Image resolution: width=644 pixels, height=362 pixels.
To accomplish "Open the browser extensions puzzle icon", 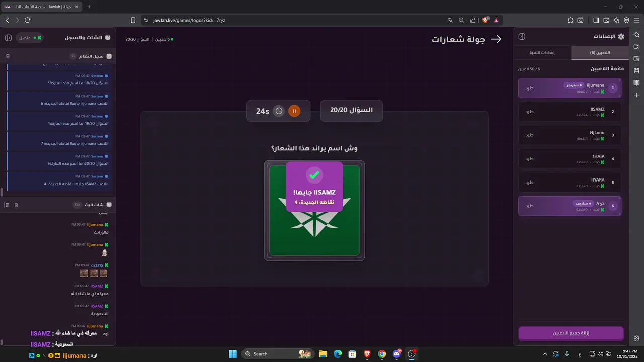I will coord(570,20).
